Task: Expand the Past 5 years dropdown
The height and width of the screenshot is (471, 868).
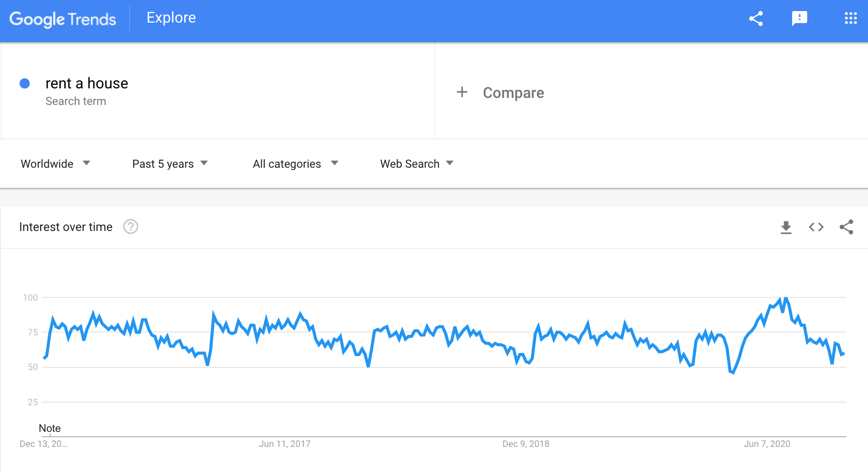Action: pyautogui.click(x=170, y=164)
